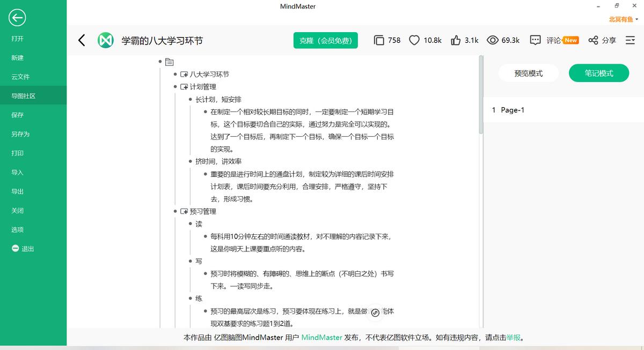This screenshot has height=350, width=644.
Task: Open 打印 from the sidebar menu
Action: pyautogui.click(x=18, y=153)
